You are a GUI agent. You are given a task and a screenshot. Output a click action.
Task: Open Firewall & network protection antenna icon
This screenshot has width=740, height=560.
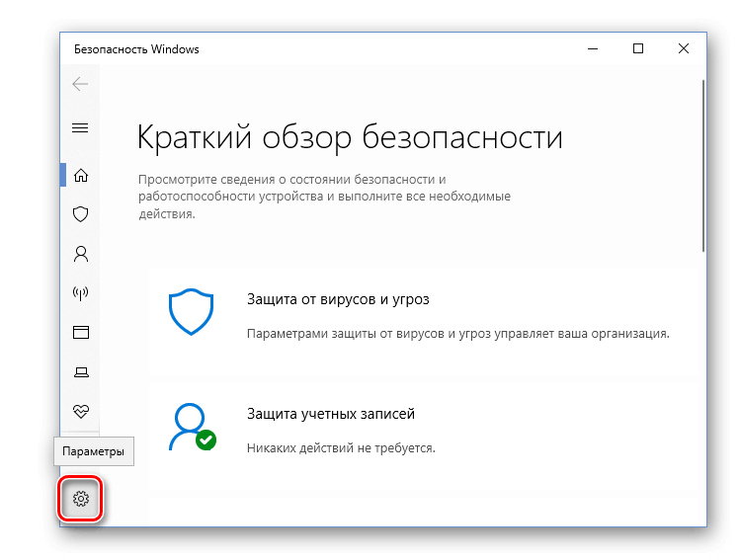tap(81, 293)
